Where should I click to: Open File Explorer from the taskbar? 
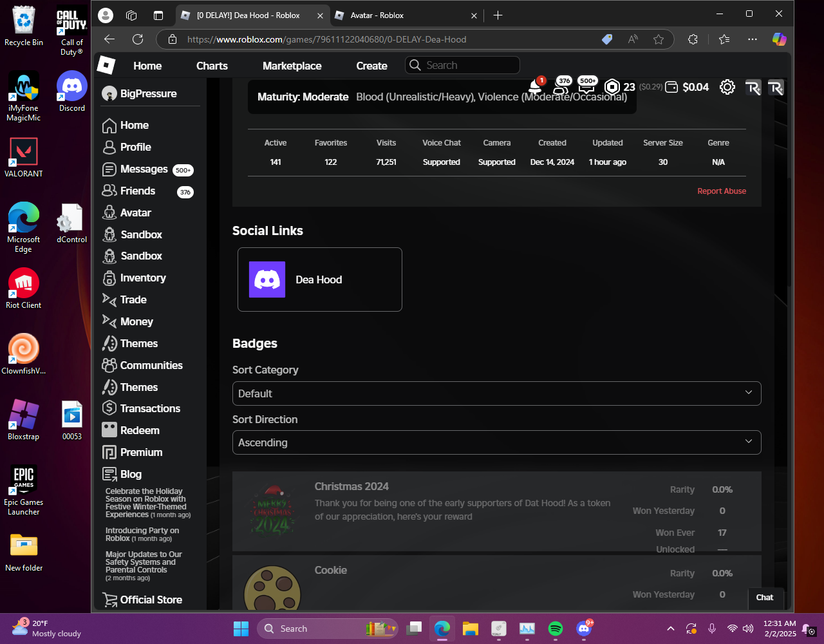pos(470,629)
